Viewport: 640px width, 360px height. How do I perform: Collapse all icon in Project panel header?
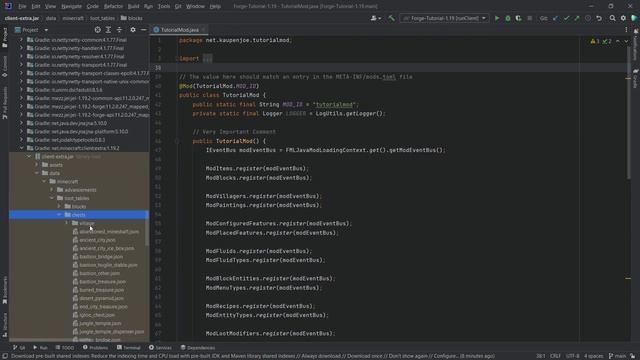(119, 30)
